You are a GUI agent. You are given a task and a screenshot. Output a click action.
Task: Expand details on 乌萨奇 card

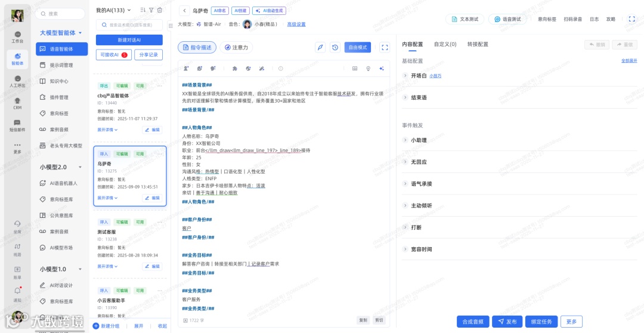coord(107,198)
